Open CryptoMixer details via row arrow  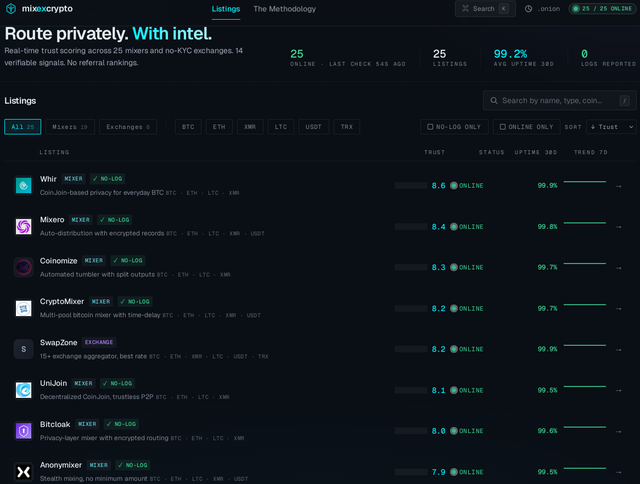click(x=619, y=309)
